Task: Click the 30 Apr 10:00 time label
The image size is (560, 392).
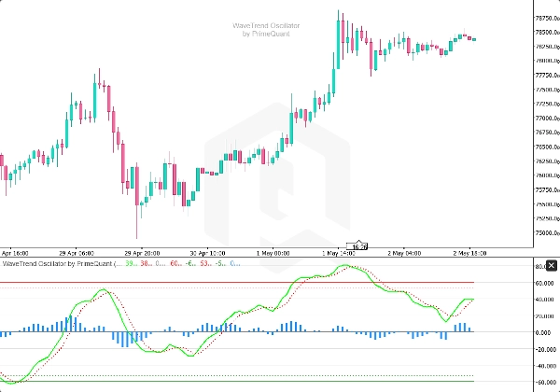Action: tap(207, 253)
